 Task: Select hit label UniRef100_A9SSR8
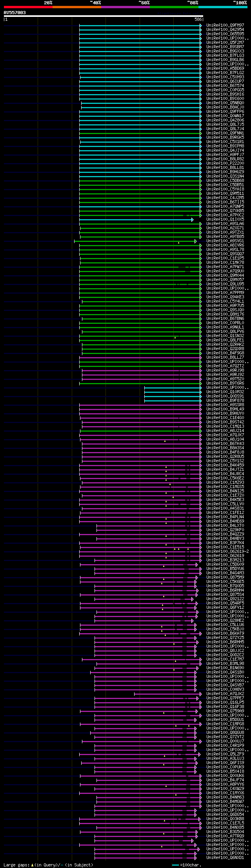pos(225,405)
